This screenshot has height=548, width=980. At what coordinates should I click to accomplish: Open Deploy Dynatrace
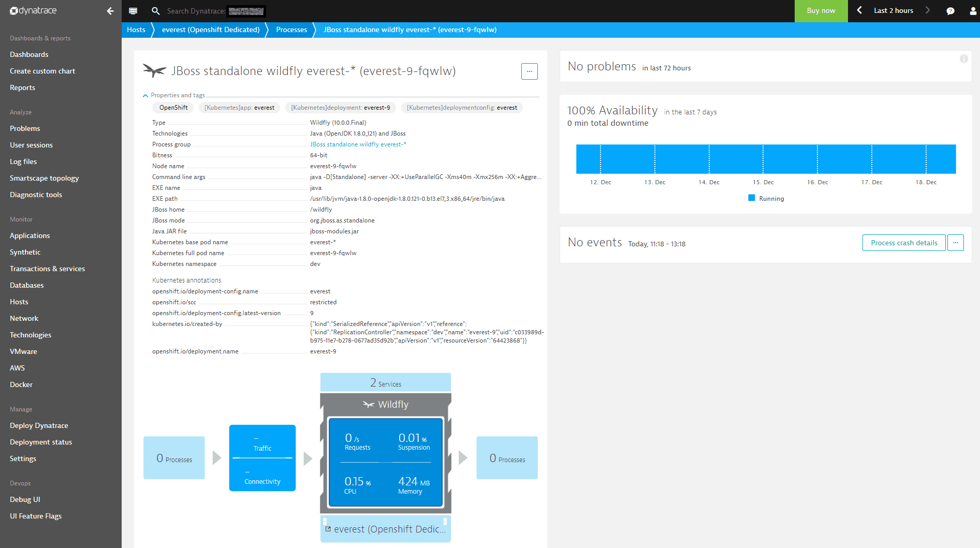pos(39,425)
